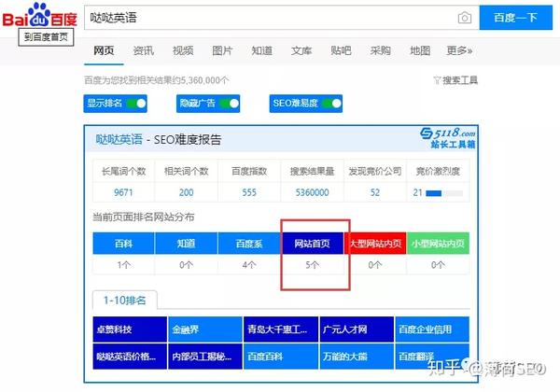Viewport: 560px width, 392px height.
Task: Click the 知道 category cell in distribution
Action: (x=186, y=244)
